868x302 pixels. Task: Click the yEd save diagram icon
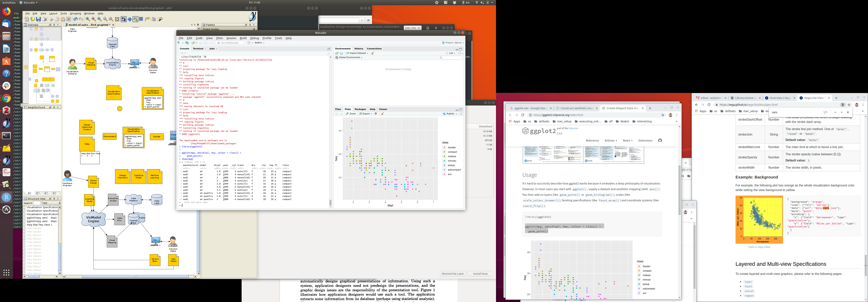tap(38, 19)
